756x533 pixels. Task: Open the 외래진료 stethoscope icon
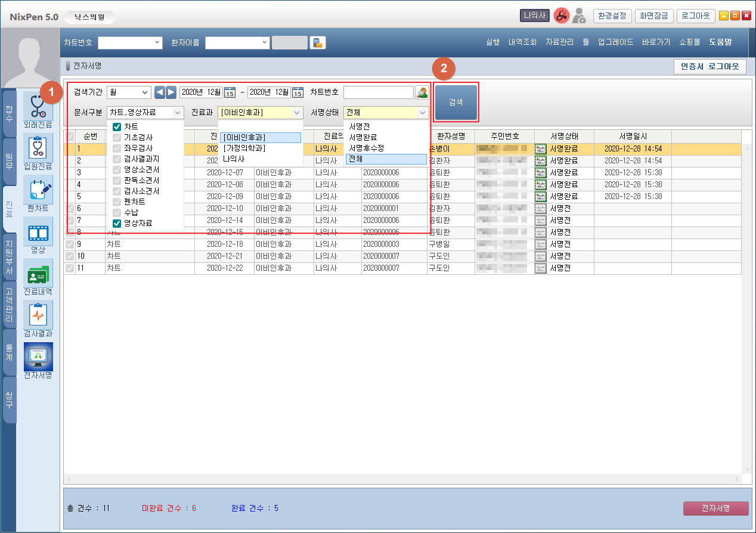pyautogui.click(x=38, y=107)
